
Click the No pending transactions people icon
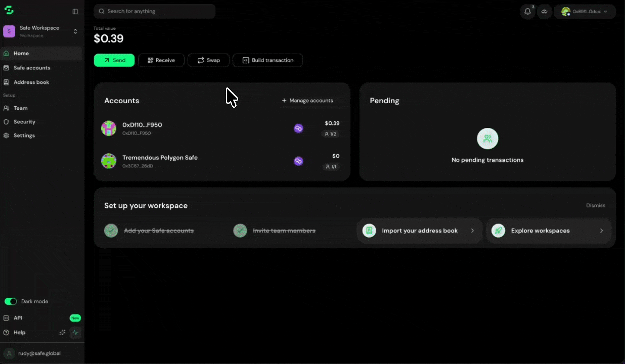[x=487, y=139]
